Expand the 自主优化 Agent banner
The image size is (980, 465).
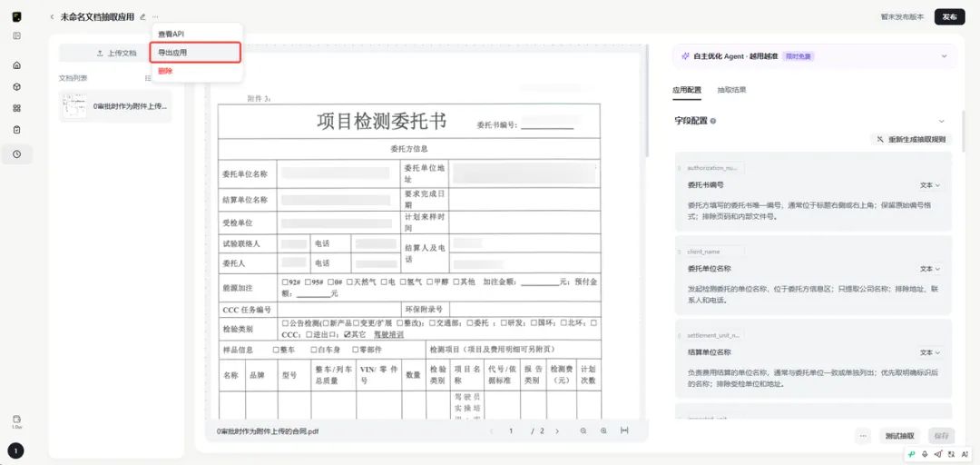[x=944, y=55]
